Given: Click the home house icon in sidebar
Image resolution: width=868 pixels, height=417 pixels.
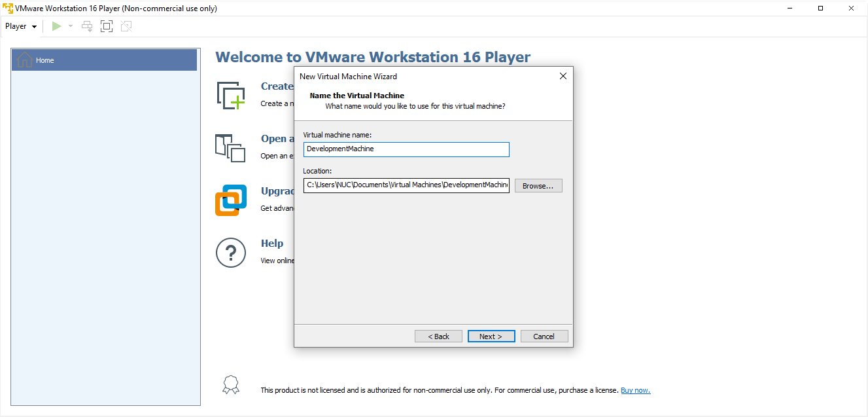Looking at the screenshot, I should 24,60.
